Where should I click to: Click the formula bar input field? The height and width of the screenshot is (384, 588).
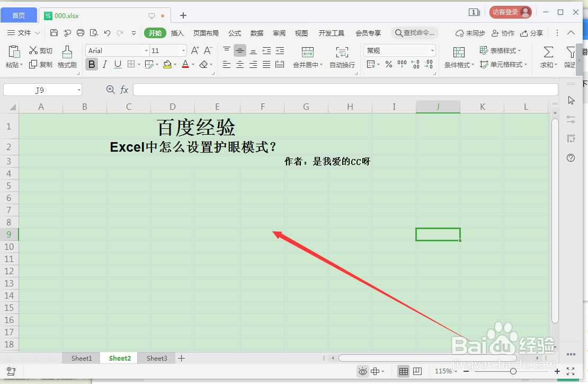[345, 90]
